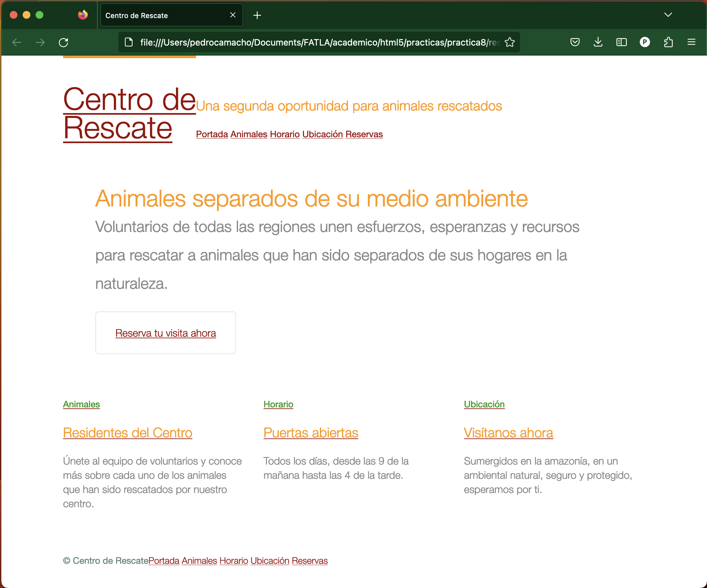Open the Pocket save icon
Screen dimensions: 707x588
[x=575, y=42]
